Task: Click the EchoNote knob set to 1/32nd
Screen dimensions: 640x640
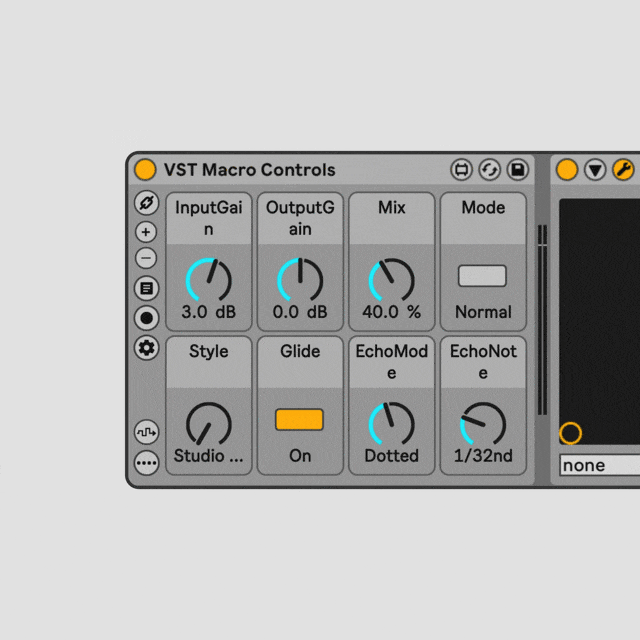Action: click(483, 423)
